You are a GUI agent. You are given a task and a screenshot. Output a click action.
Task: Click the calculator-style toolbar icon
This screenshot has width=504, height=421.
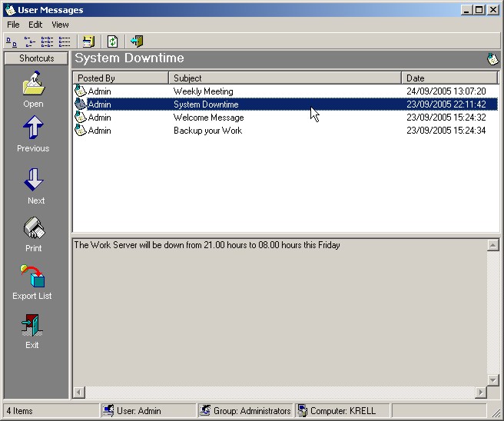click(x=89, y=41)
